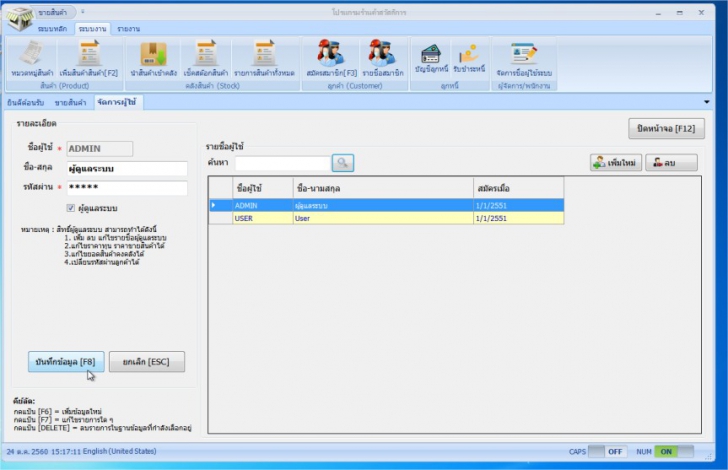Image resolution: width=728 pixels, height=470 pixels.
Task: Select the ระบบงาน ribbon tab
Action: click(x=92, y=29)
